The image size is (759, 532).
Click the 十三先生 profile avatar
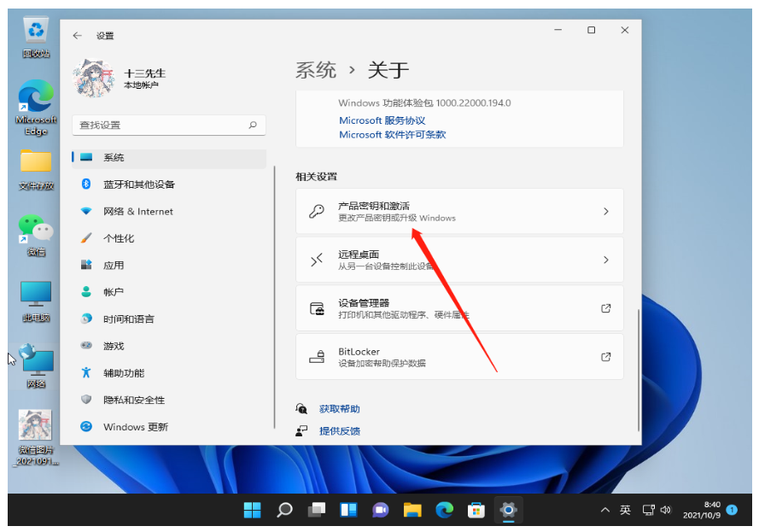tap(93, 79)
